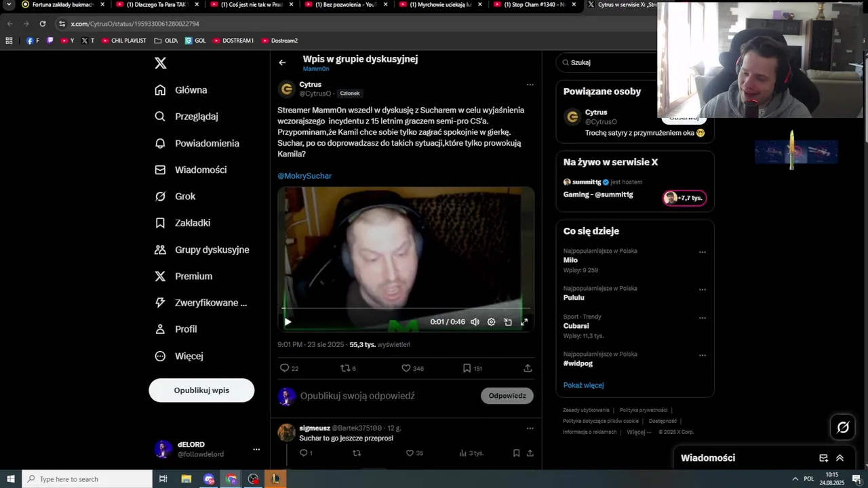Share the Cytrus post
868x488 pixels.
[x=528, y=368]
